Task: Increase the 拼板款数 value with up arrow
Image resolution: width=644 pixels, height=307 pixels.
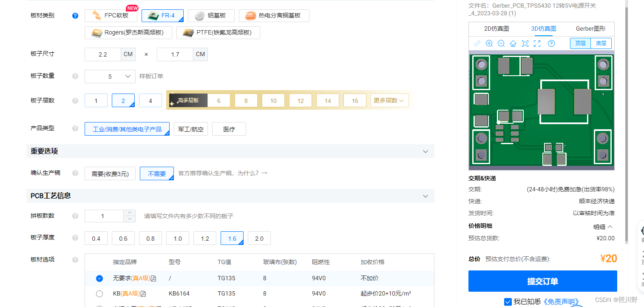Action: click(130, 213)
